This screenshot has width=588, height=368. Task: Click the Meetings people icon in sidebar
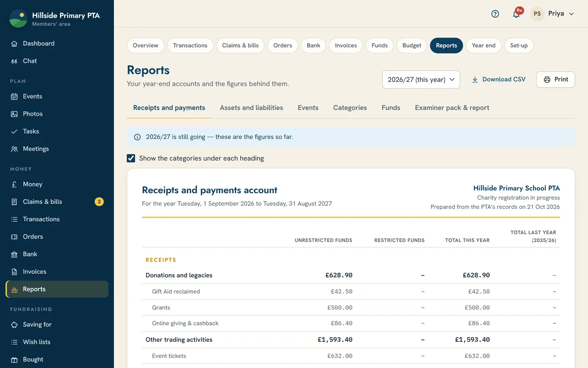tap(14, 149)
